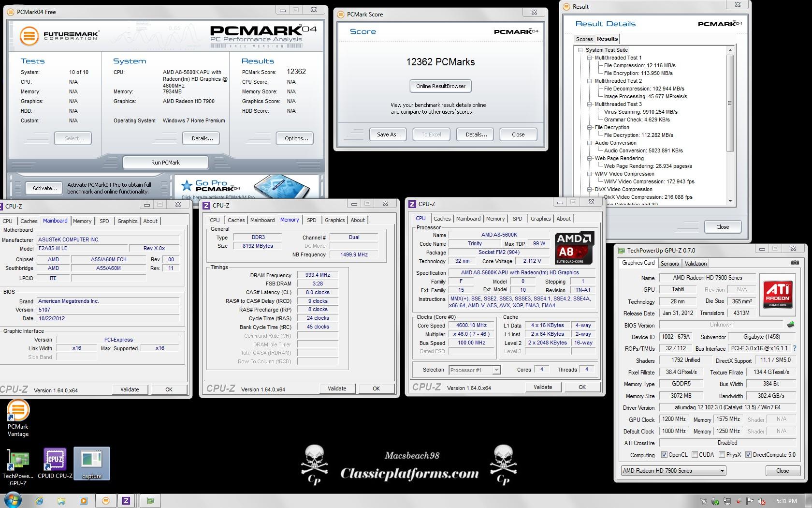Click Run PCMark button
The height and width of the screenshot is (508, 812).
click(x=165, y=163)
